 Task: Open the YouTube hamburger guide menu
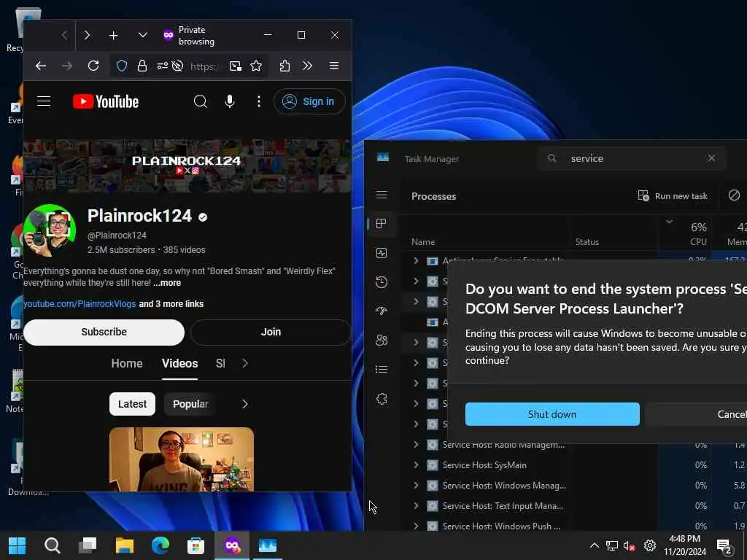point(44,101)
